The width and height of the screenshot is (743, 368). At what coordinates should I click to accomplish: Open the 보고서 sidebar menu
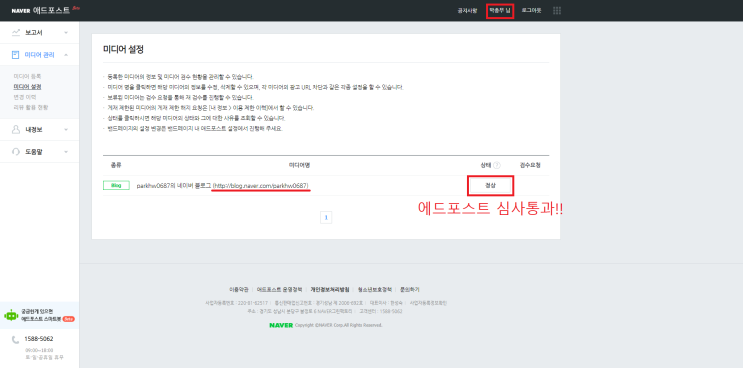pos(39,33)
